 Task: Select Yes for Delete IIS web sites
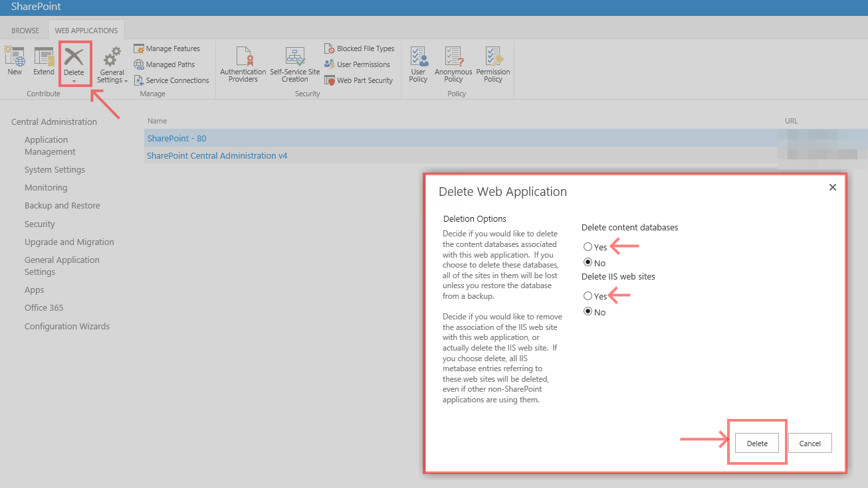pos(588,296)
